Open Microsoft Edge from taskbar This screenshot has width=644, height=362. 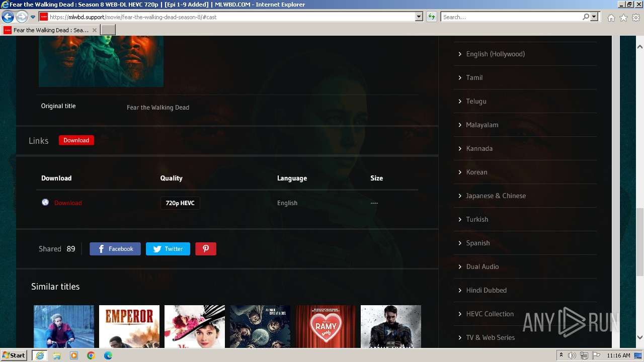108,355
